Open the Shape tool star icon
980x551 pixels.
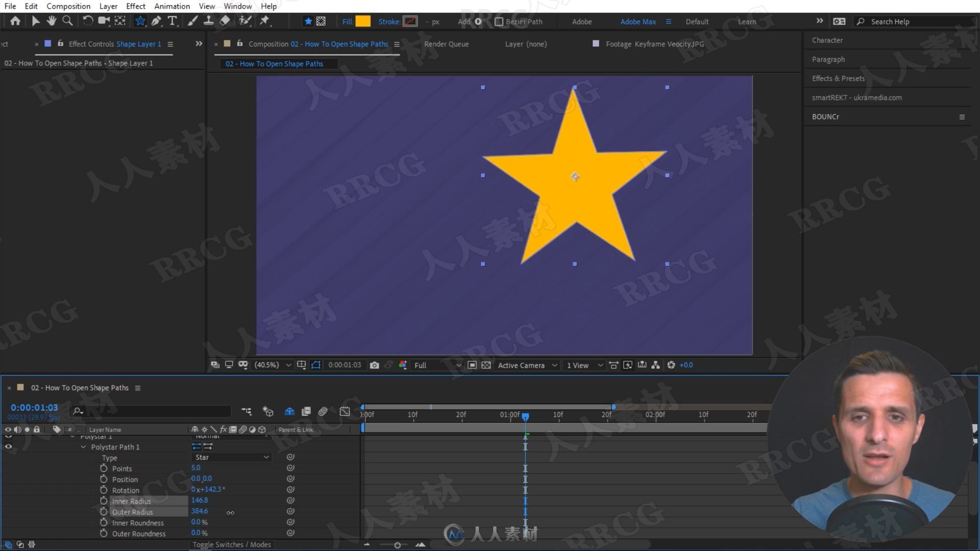[139, 21]
